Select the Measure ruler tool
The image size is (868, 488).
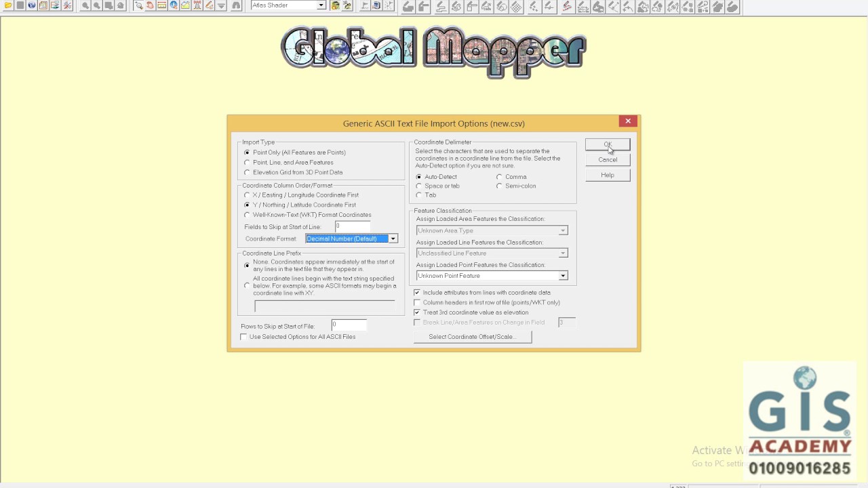coord(161,5)
